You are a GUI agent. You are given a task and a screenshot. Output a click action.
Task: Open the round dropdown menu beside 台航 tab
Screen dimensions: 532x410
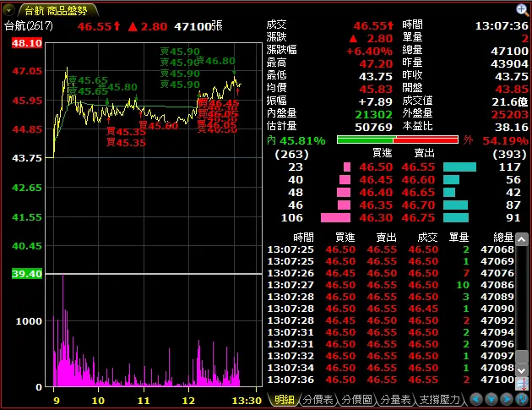(x=8, y=10)
